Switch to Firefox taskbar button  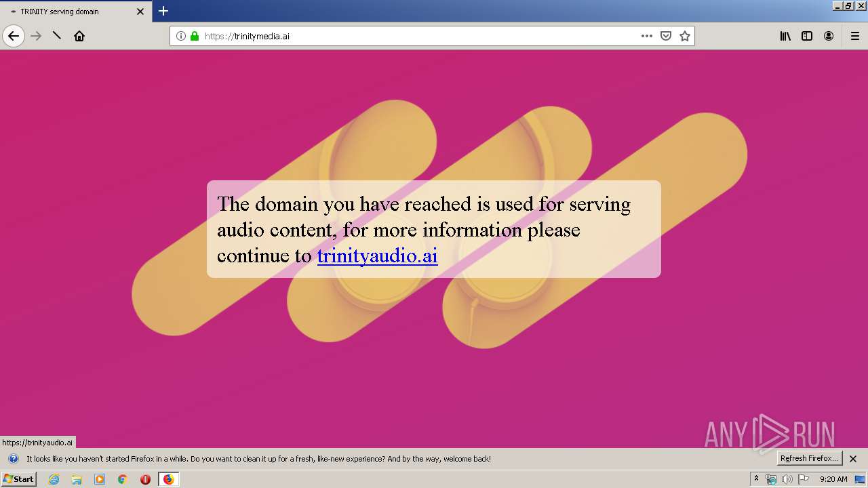168,479
